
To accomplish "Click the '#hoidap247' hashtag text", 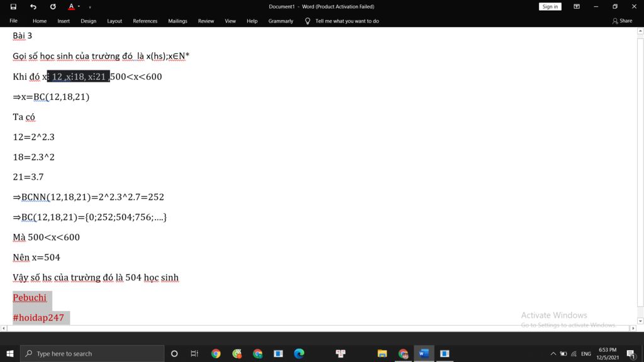I will point(38,317).
